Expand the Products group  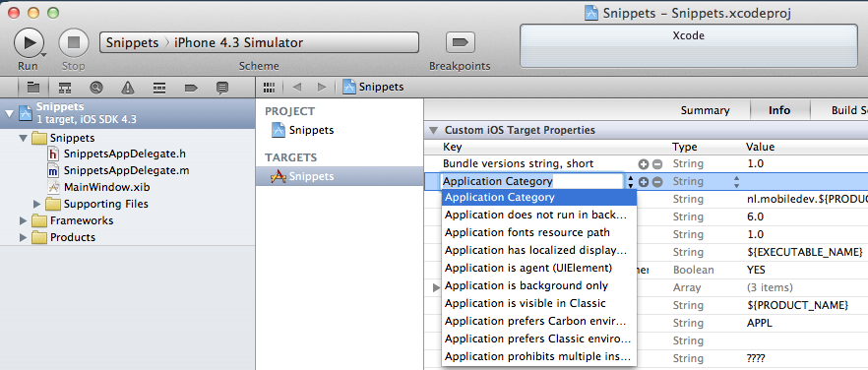click(23, 237)
